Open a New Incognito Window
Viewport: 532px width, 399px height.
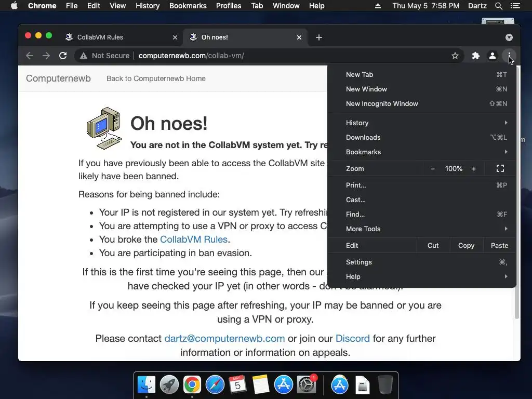click(x=422, y=104)
